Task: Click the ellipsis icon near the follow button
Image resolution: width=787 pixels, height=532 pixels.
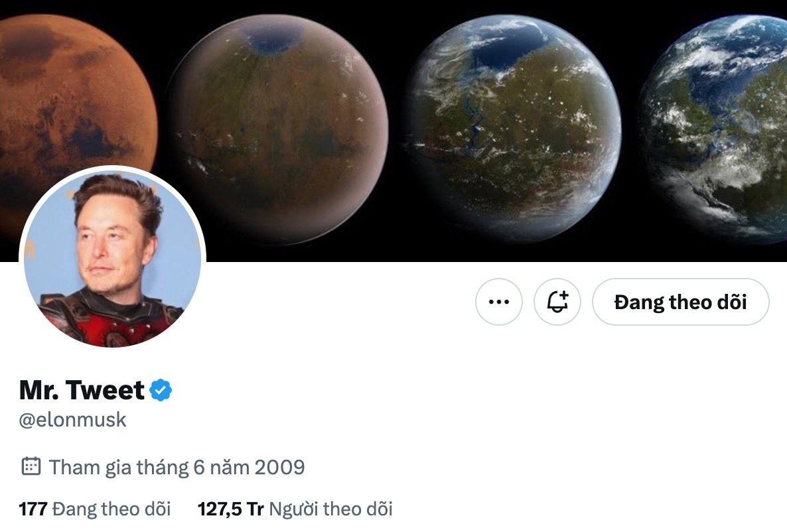Action: (x=499, y=302)
